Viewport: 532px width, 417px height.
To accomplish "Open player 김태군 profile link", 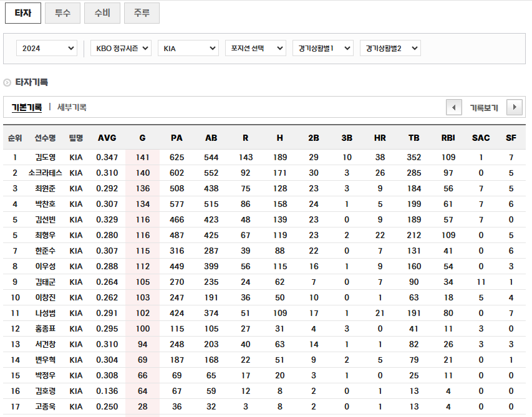I will pos(45,282).
